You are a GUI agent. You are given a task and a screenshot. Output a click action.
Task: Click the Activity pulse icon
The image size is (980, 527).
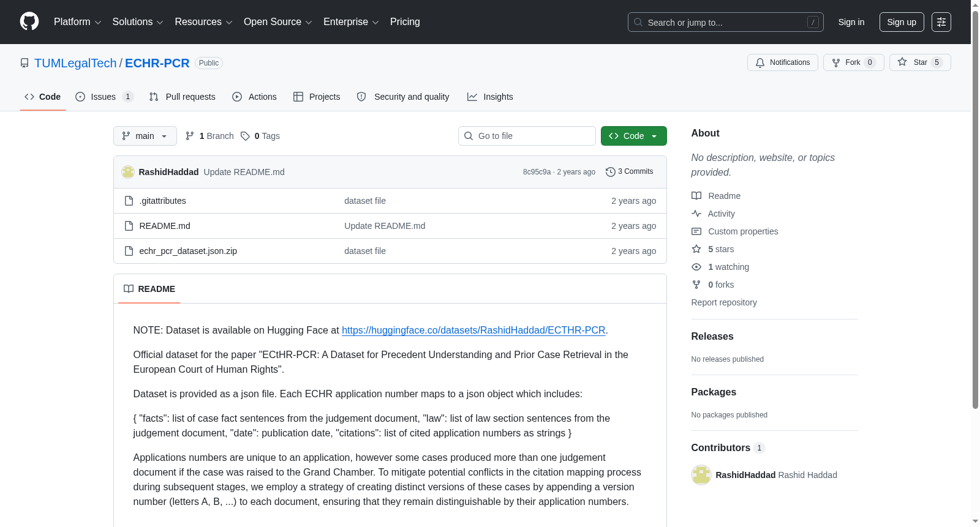pos(696,214)
